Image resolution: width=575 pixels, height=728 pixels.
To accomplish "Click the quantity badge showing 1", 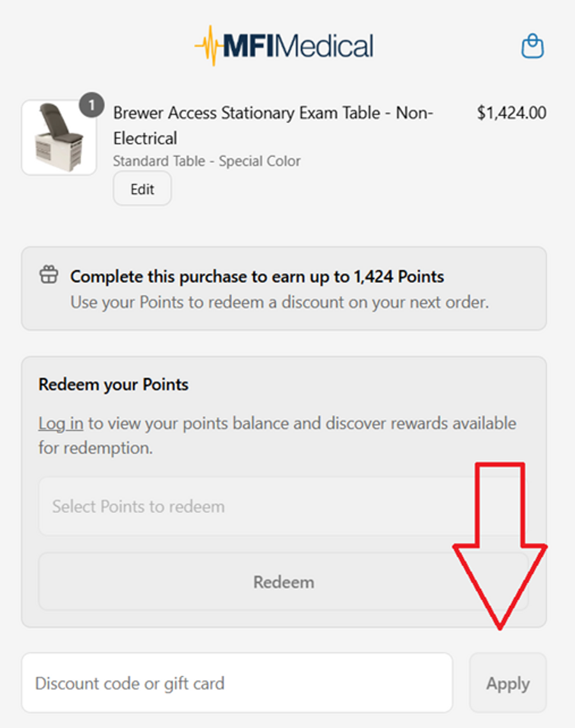I will (x=92, y=105).
